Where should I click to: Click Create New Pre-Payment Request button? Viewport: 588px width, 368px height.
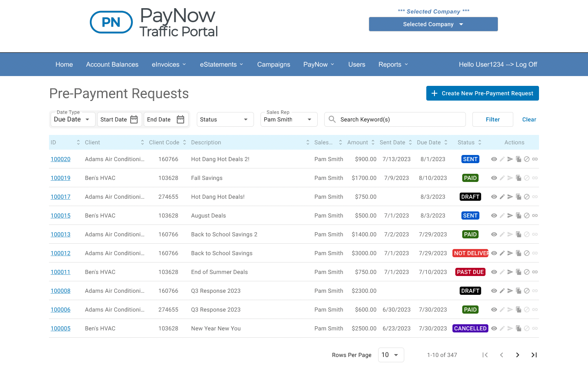click(483, 93)
